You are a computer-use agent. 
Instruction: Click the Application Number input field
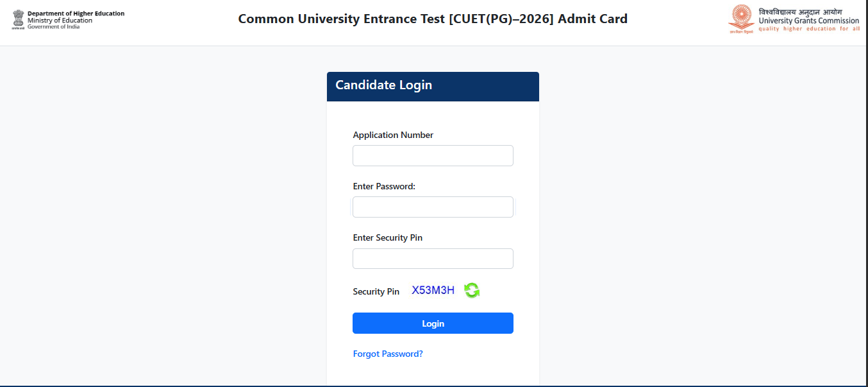(432, 155)
